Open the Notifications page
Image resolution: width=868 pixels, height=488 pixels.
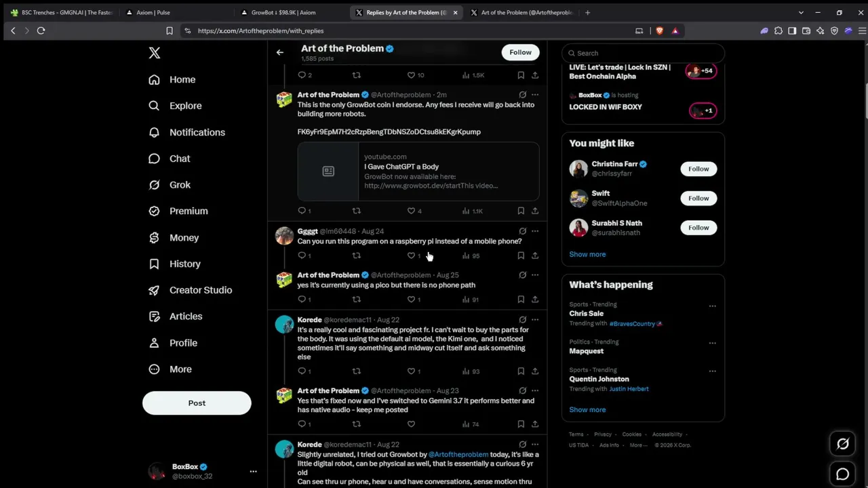tap(187, 132)
